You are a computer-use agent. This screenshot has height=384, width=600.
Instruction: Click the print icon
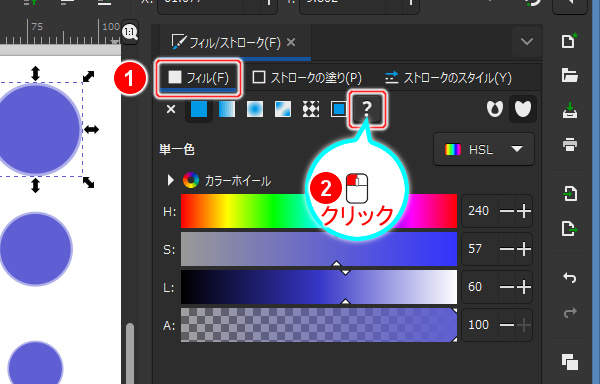point(569,145)
